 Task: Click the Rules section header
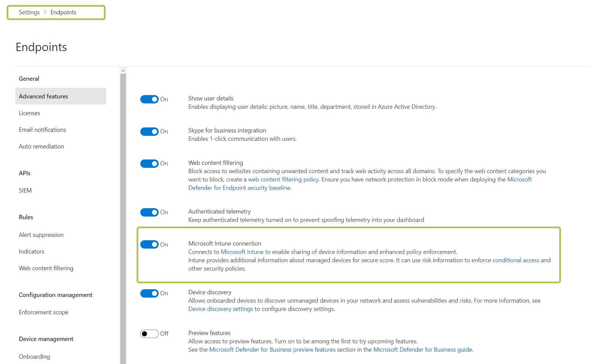tap(26, 217)
